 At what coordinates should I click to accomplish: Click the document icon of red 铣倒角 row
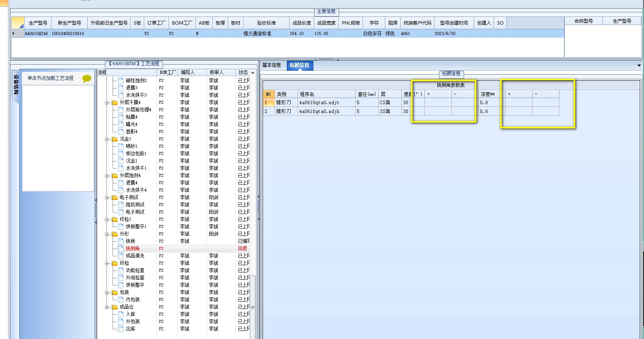pos(121,248)
